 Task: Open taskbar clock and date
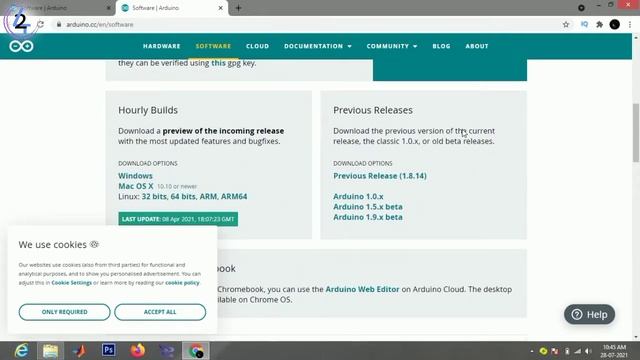point(615,351)
